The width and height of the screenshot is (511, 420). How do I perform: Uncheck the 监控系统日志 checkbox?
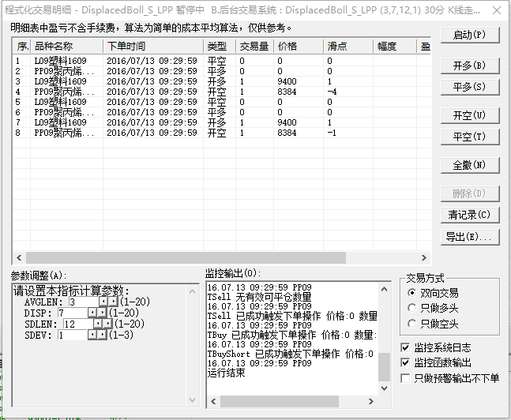pyautogui.click(x=406, y=347)
